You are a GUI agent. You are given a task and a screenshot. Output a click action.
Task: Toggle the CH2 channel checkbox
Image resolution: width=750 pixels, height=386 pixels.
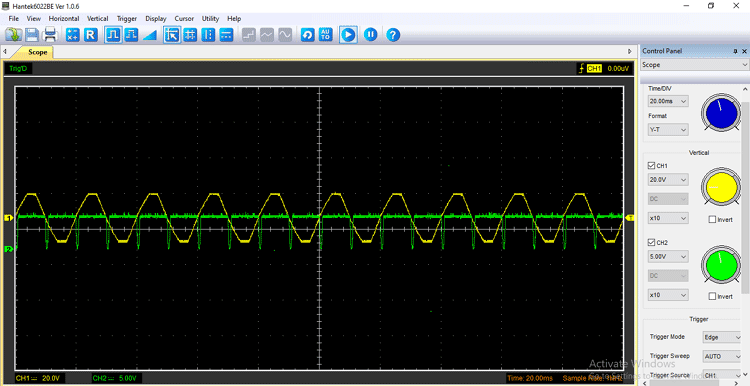(651, 242)
